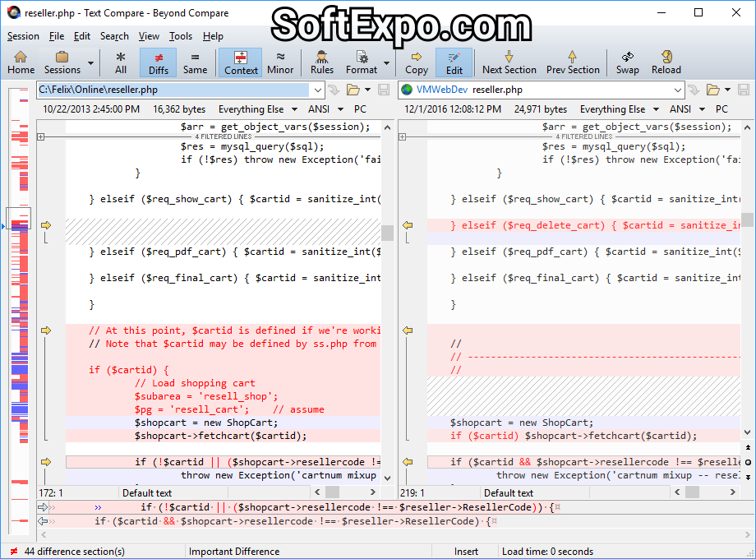Image resolution: width=756 pixels, height=559 pixels.
Task: Toggle Minor differences display
Action: [x=280, y=62]
